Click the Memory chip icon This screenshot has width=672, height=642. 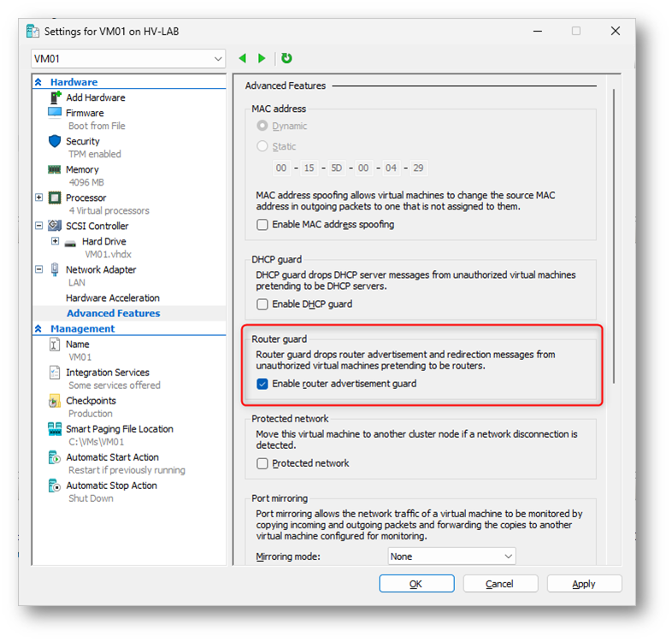(x=55, y=169)
